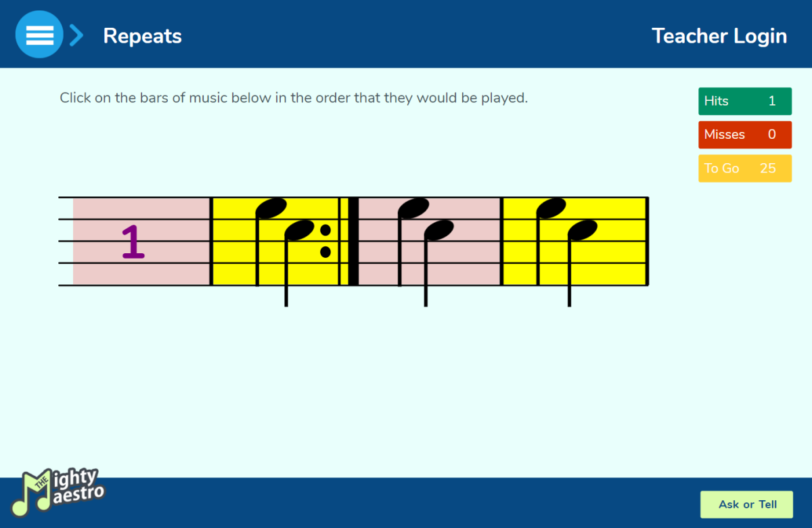
Task: Click the green Hits counter
Action: [745, 101]
